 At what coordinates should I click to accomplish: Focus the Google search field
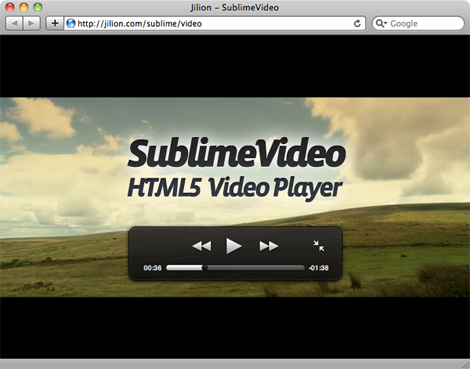[418, 23]
